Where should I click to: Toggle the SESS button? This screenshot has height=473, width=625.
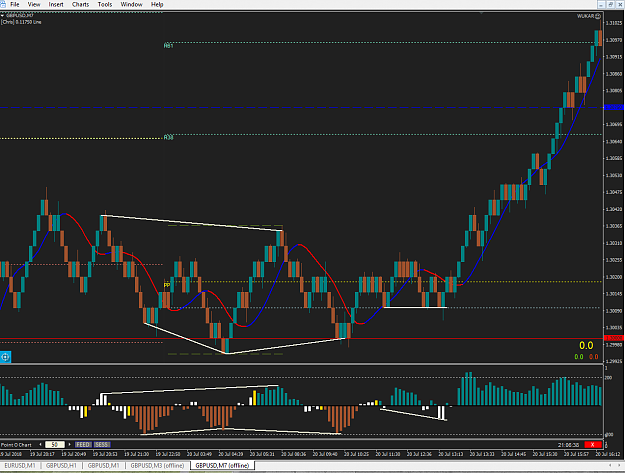coord(102,444)
